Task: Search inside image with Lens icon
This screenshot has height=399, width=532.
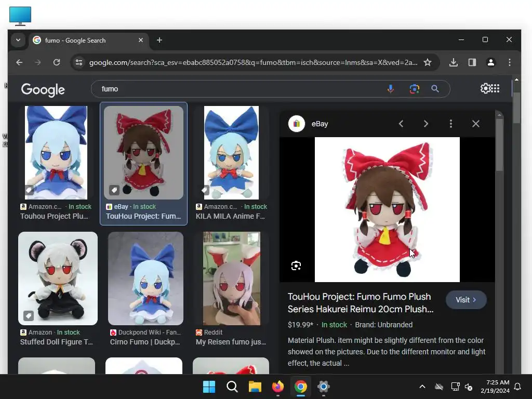Action: point(296,265)
